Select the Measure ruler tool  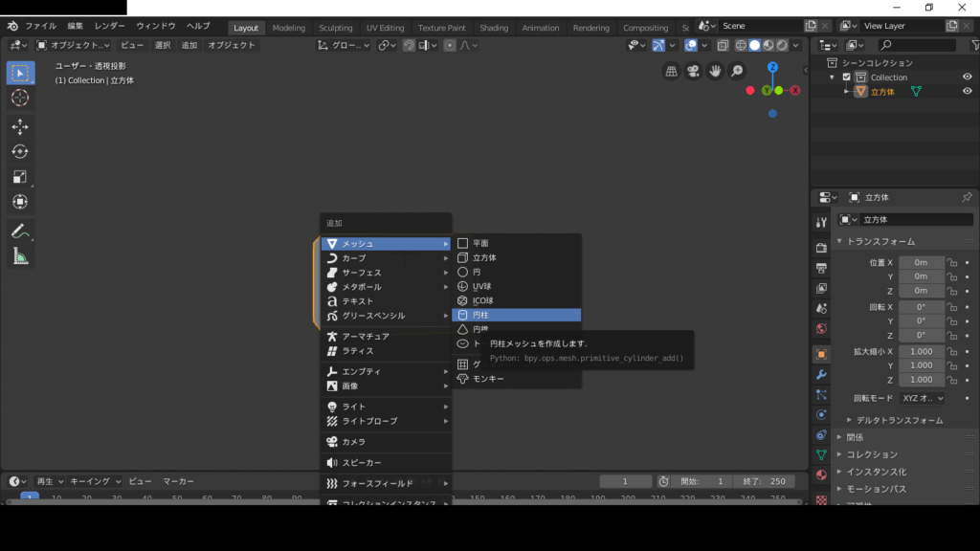[20, 255]
